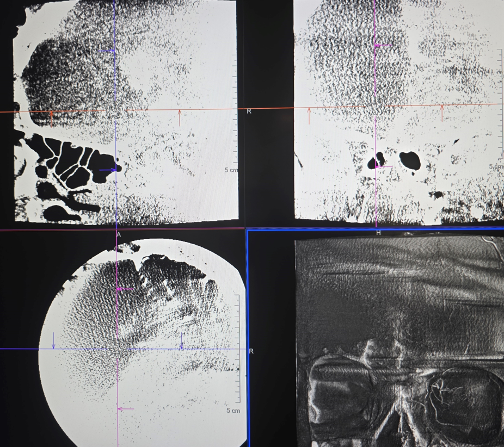504x447 pixels.
Task: Select left red arrow in top-left view
Action: click(52, 117)
